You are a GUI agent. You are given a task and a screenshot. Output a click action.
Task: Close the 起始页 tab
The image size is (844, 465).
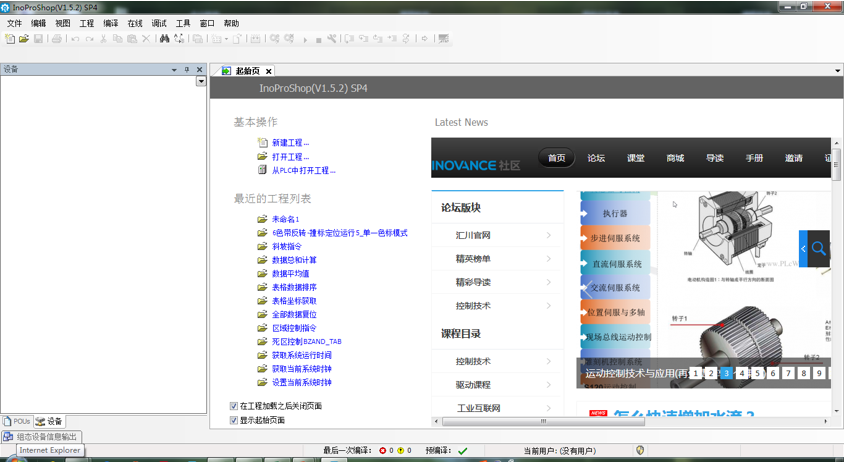click(x=269, y=71)
